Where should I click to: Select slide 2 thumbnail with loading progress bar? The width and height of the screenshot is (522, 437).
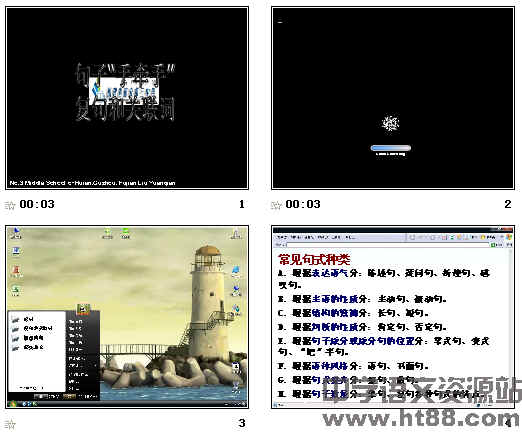coord(393,98)
